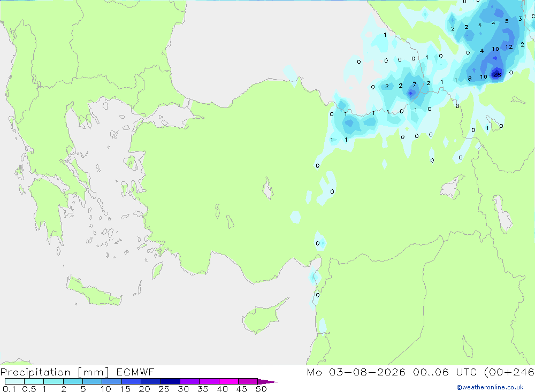Click the legend swatch between 5 and 10

click(x=92, y=381)
